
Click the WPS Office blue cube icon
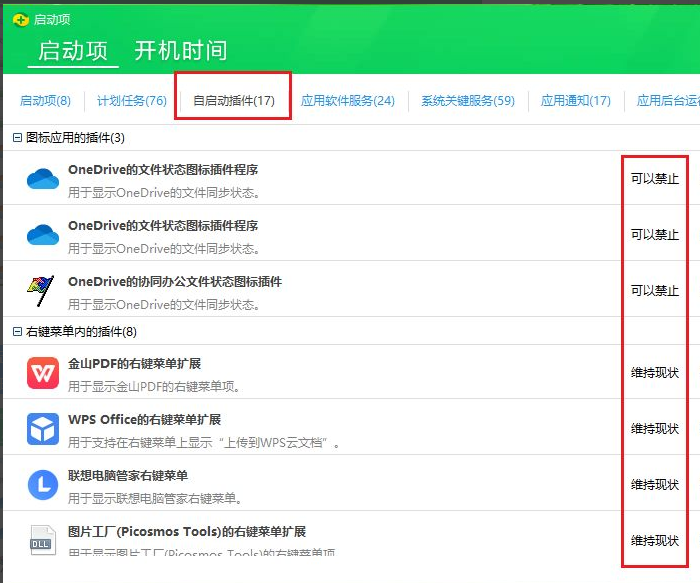tap(43, 429)
